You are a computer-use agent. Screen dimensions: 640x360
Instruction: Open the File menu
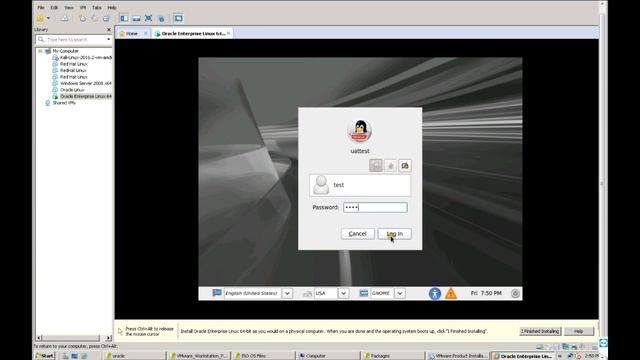coord(41,7)
